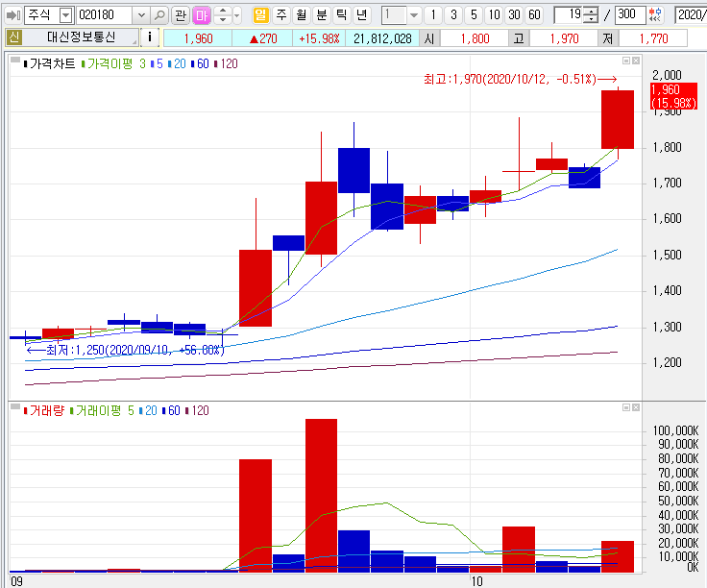The image size is (707, 588).
Task: Click the 5-day MA price legend
Action: (157, 64)
